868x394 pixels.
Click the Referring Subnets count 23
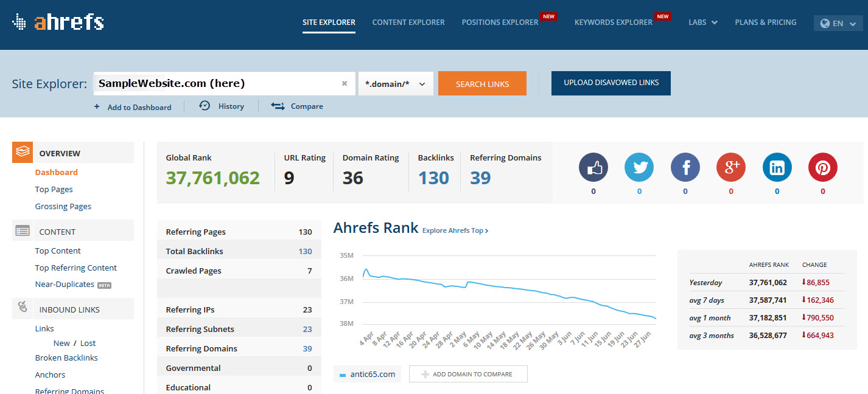(x=307, y=329)
